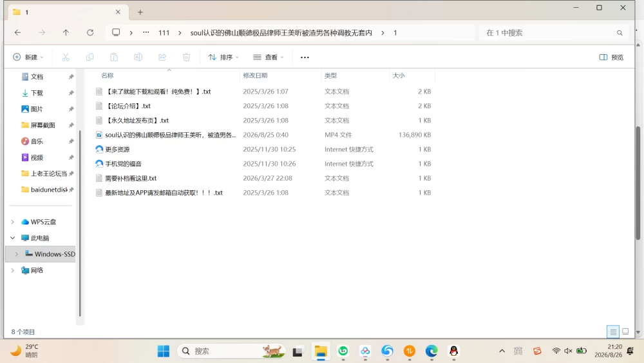Click the Copy icon in toolbar

pos(90,57)
